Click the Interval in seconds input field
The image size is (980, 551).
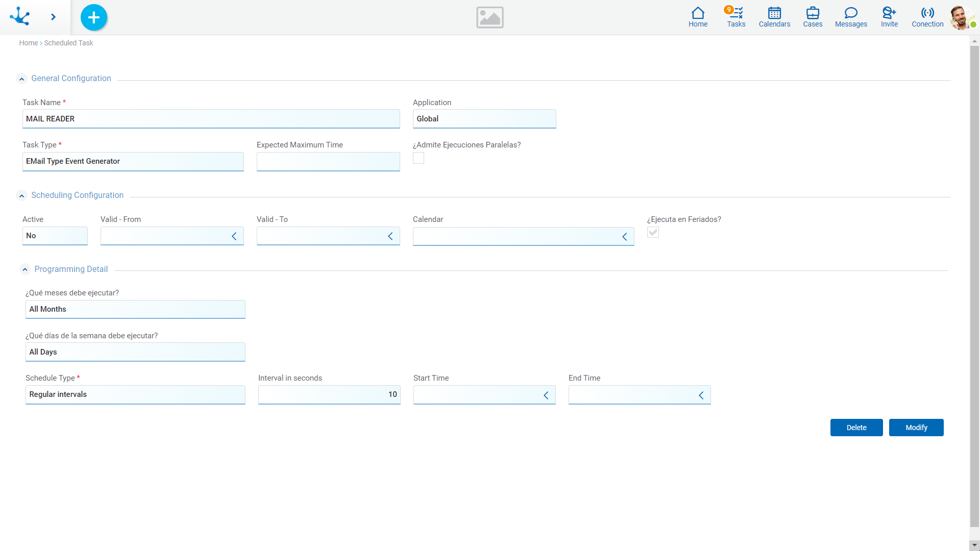pyautogui.click(x=329, y=394)
